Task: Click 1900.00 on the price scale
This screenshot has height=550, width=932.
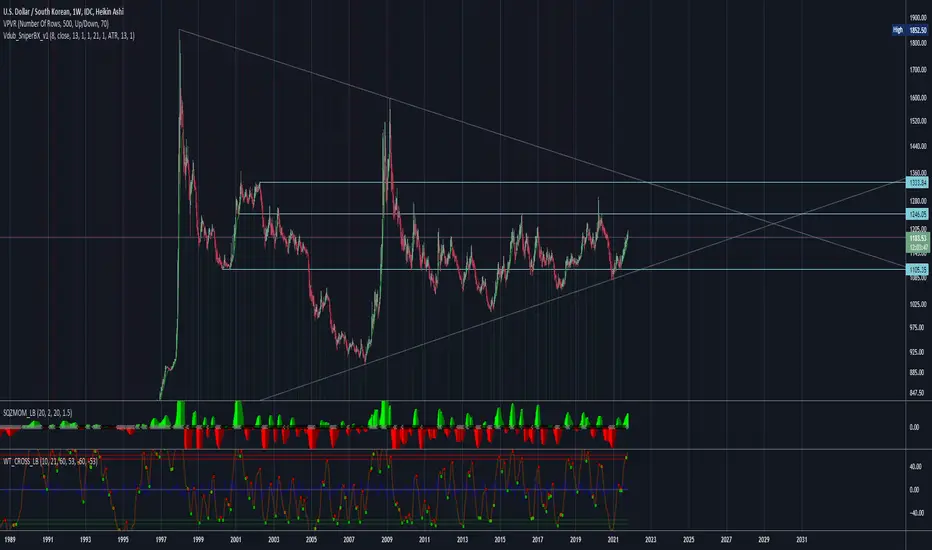Action: pyautogui.click(x=918, y=18)
